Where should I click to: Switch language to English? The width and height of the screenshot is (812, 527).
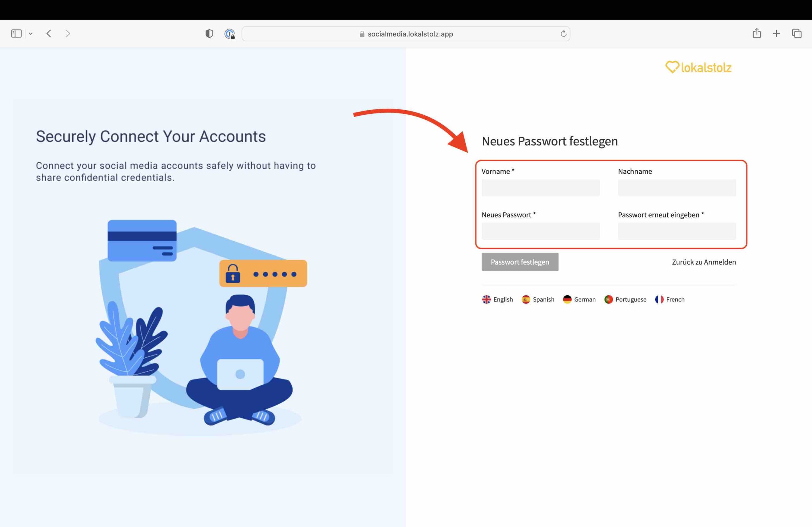pyautogui.click(x=497, y=299)
